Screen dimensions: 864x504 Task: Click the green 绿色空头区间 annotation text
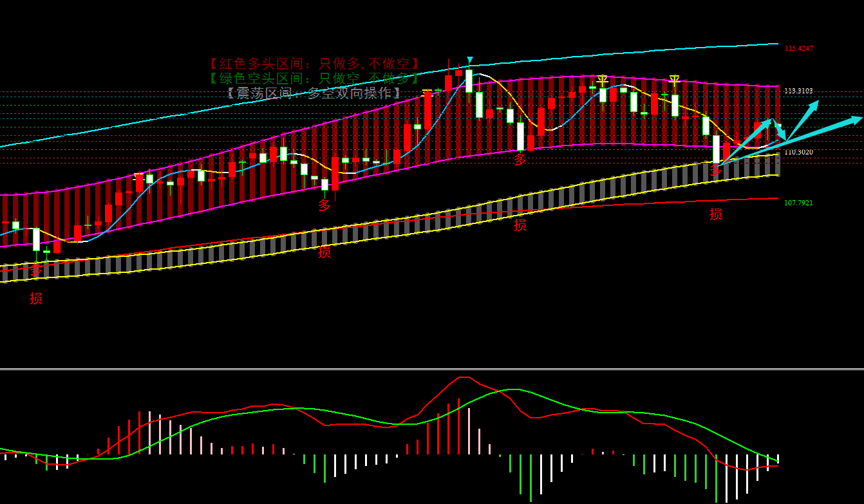(314, 79)
